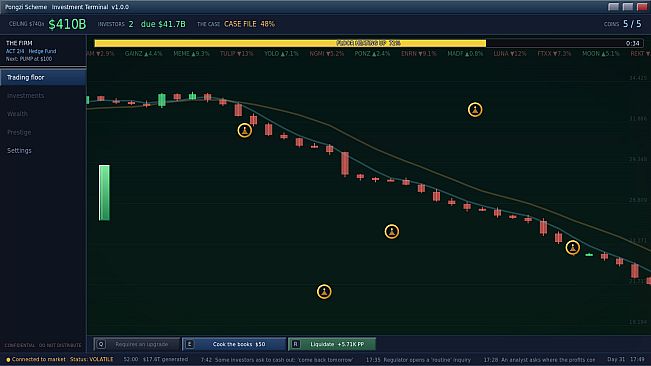The width and height of the screenshot is (651, 366).
Task: Click the large red candle at mid-chart drop
Action: pos(345,163)
